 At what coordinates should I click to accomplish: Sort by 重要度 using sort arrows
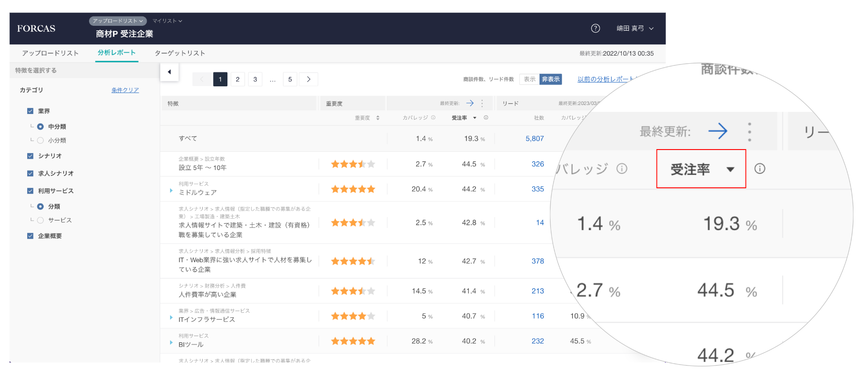[378, 118]
